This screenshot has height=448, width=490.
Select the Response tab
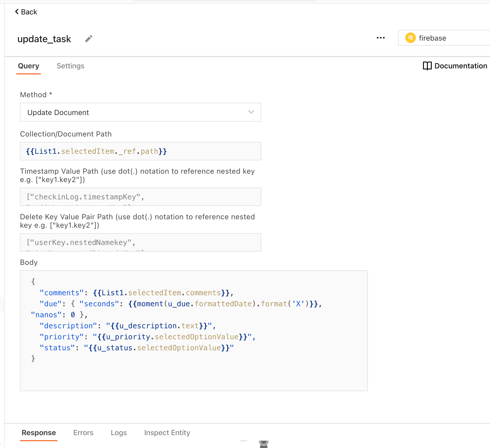[x=39, y=433]
